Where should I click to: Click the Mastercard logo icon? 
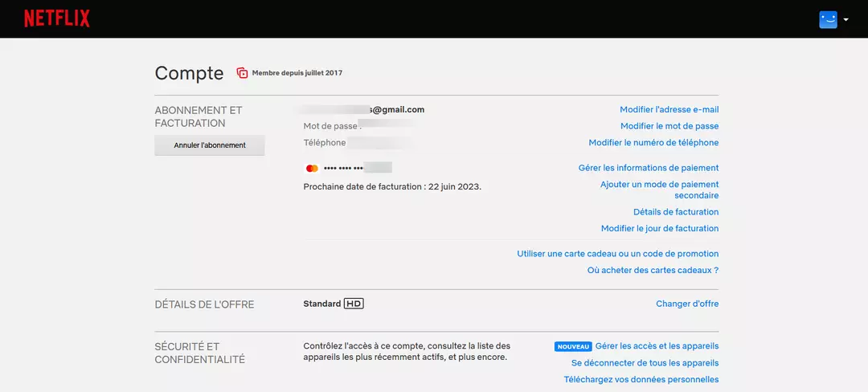pos(312,168)
